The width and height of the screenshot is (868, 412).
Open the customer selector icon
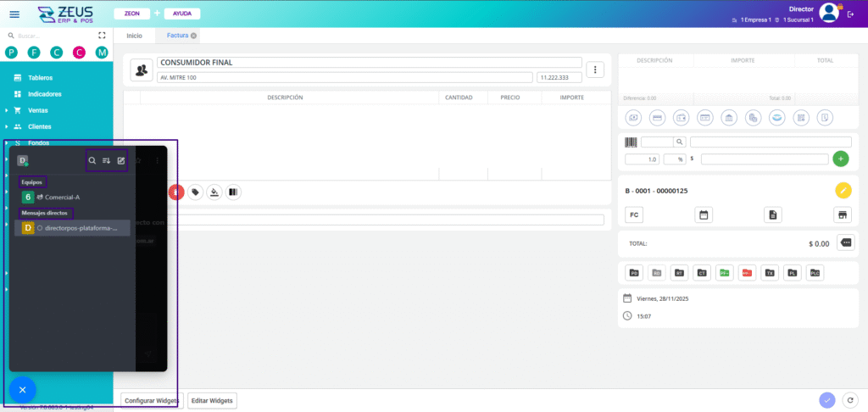(x=142, y=70)
